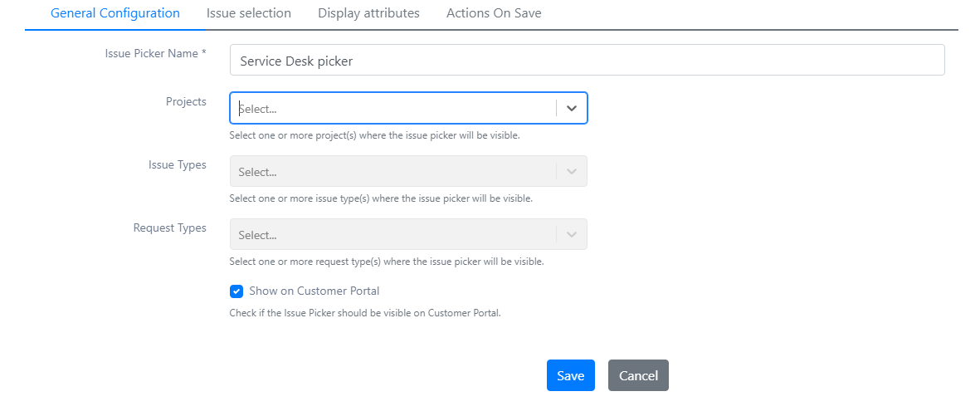
Task: Click the Issue Picker Name field label
Action: (156, 53)
